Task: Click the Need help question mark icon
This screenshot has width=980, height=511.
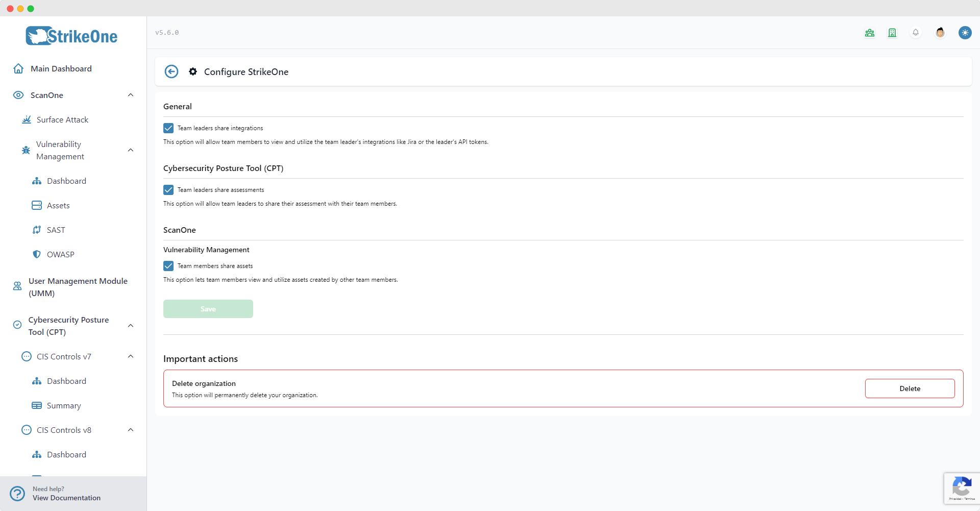Action: tap(17, 493)
